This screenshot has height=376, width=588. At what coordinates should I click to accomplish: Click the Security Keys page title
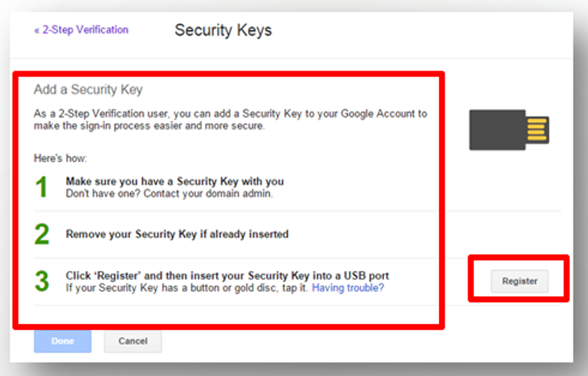(223, 31)
